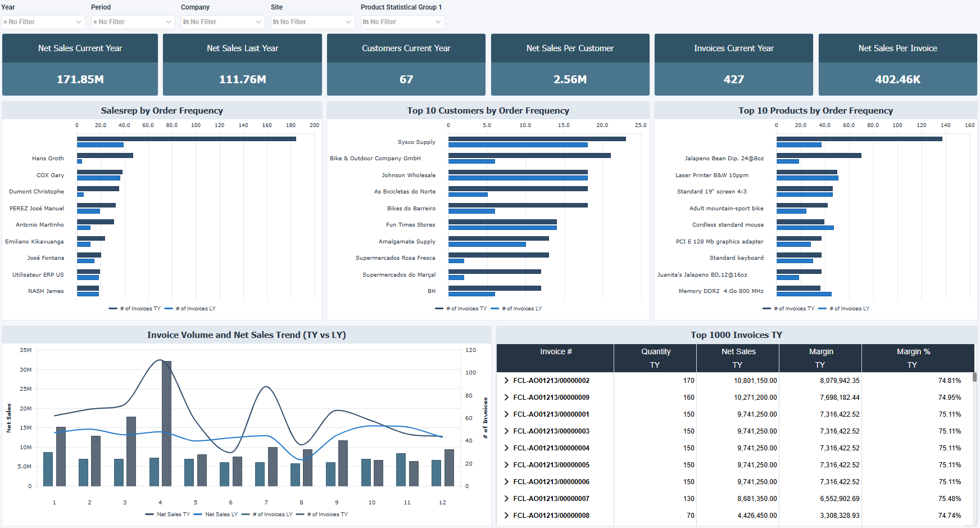
Task: Toggle # of Invoices TY legend in Salesrep chart
Action: point(135,309)
